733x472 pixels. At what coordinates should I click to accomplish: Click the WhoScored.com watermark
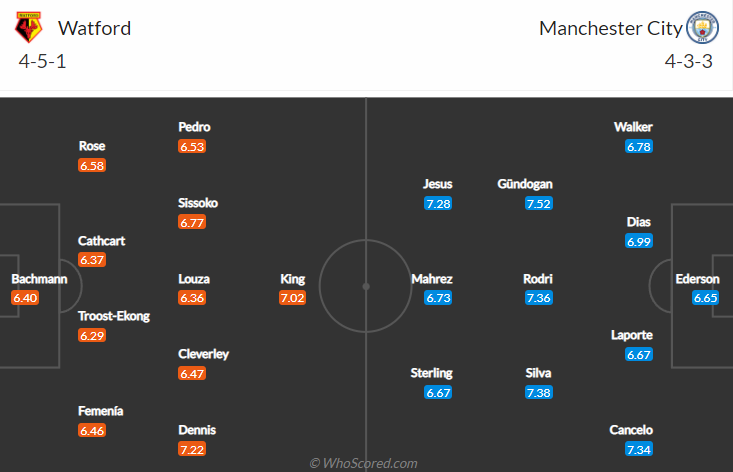tap(366, 463)
